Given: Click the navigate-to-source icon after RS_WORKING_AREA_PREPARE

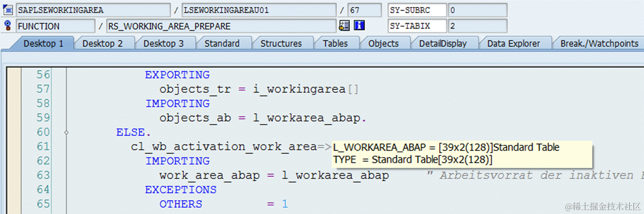Looking at the screenshot, I should pyautogui.click(x=344, y=25).
